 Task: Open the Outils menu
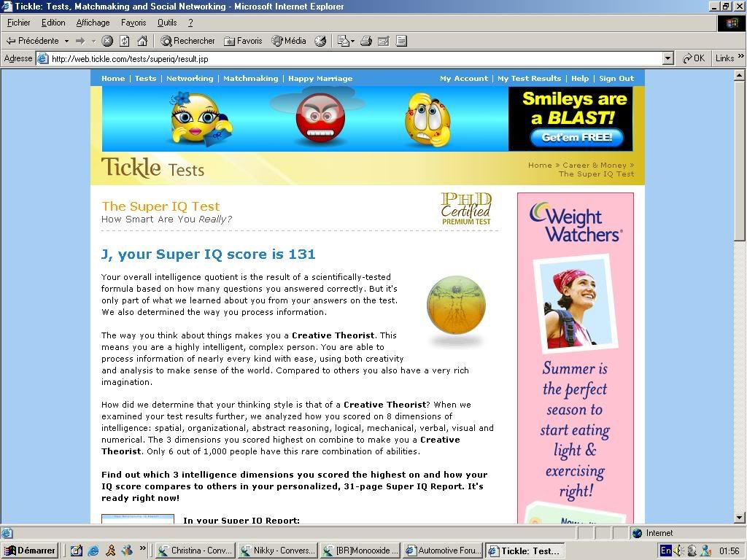click(x=167, y=23)
